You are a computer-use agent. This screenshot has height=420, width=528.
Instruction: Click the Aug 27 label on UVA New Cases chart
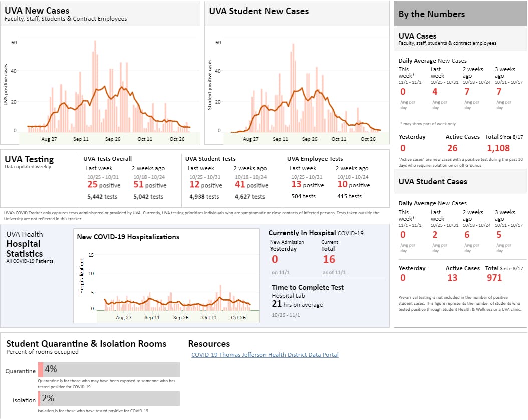[x=49, y=139]
